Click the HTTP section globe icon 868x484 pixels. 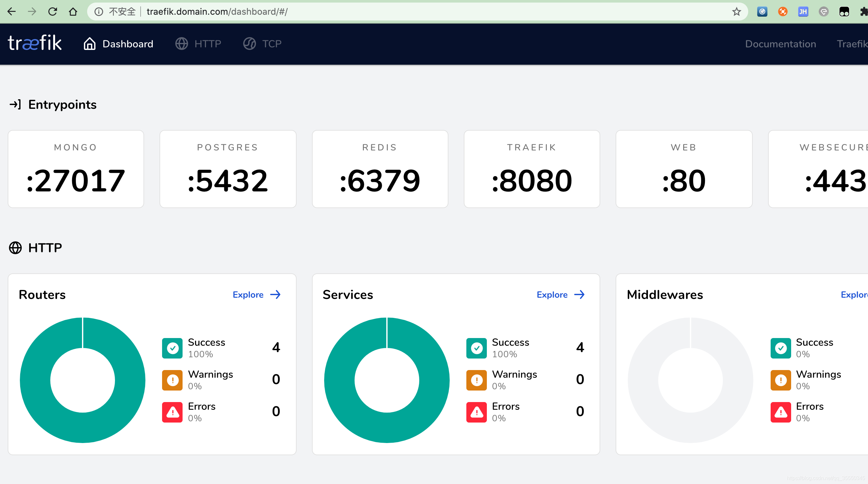(x=15, y=248)
